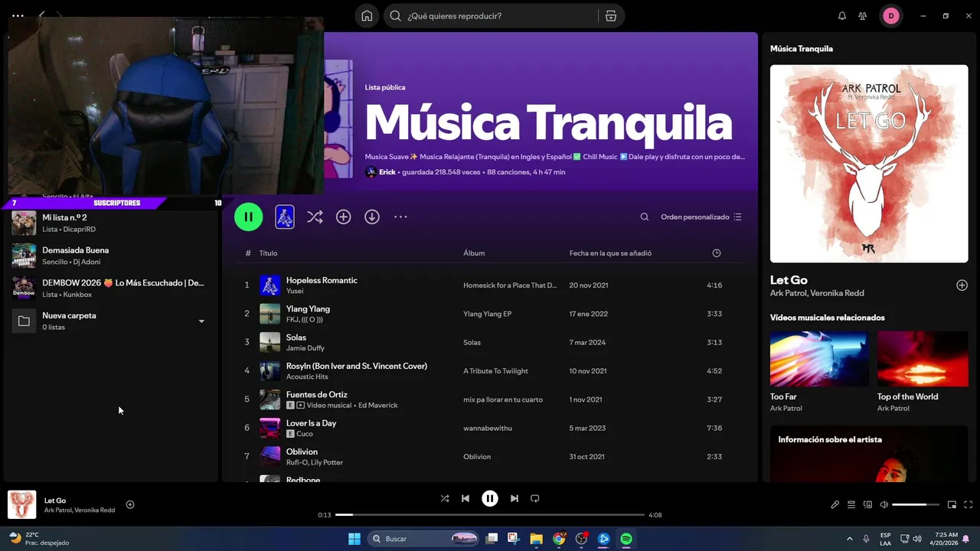Sort by duration clock icon header
Image resolution: width=980 pixels, height=551 pixels.
pyautogui.click(x=717, y=253)
